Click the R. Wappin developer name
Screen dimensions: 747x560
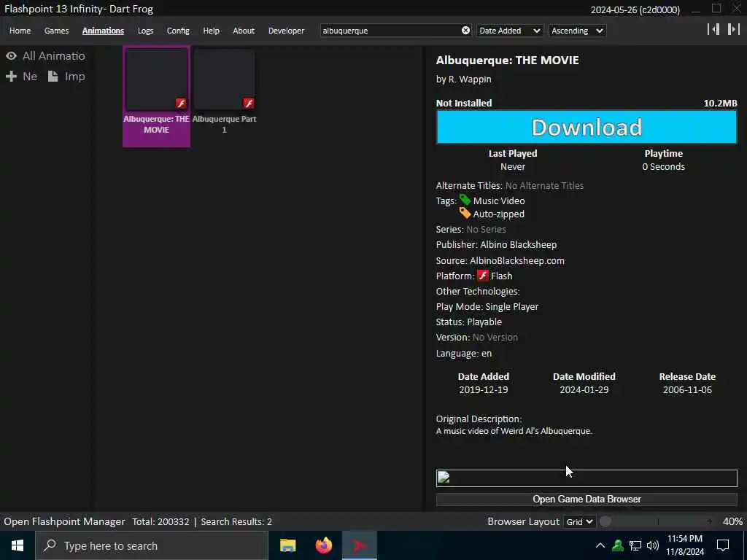[x=470, y=79]
